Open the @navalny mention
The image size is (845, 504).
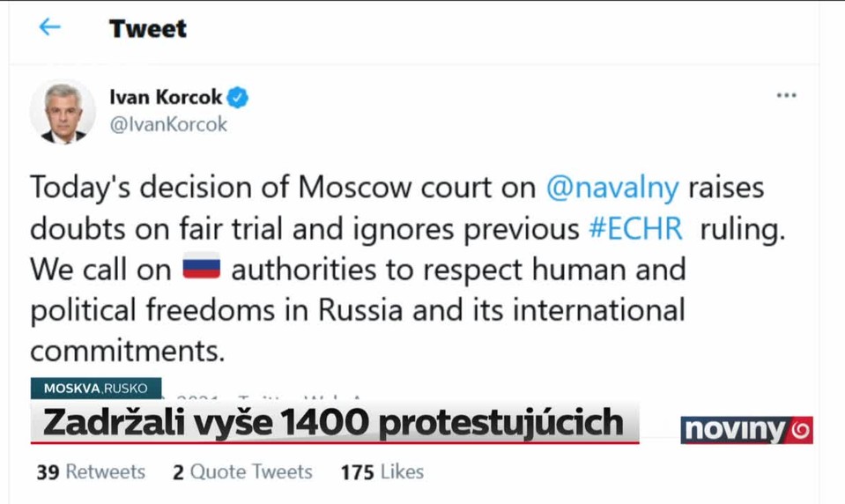click(612, 188)
